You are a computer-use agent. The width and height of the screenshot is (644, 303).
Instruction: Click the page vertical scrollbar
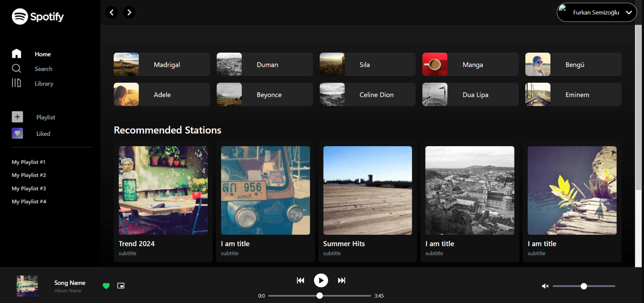click(x=638, y=107)
